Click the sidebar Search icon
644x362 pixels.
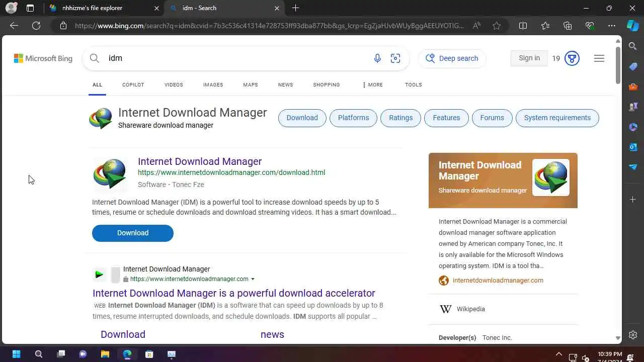pos(633,46)
